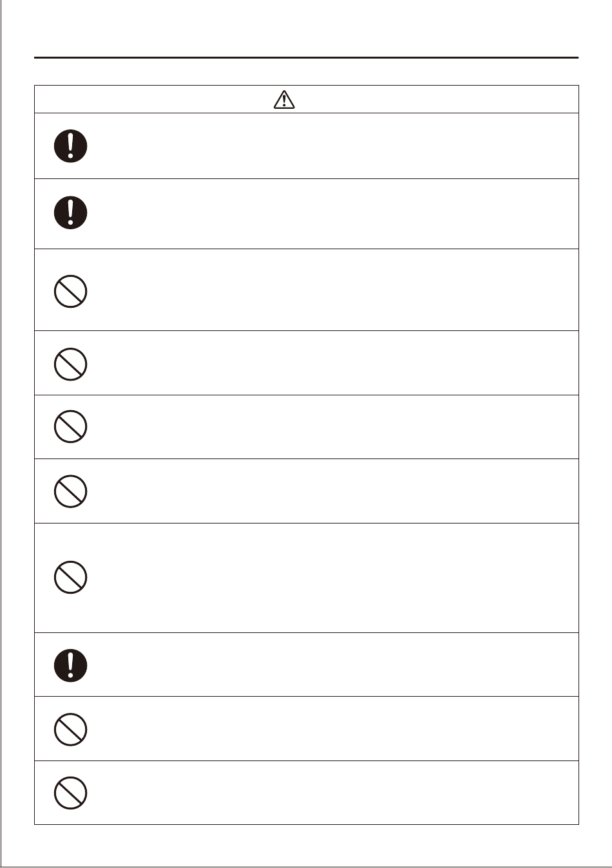
Task: Select the second-to-last prohibition icon
Action: tap(71, 730)
